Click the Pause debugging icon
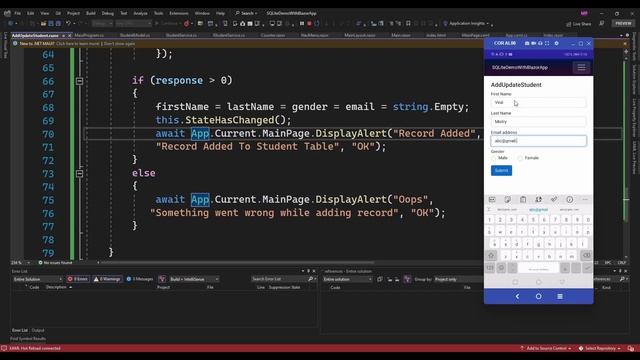The height and width of the screenshot is (360, 640). (302, 24)
